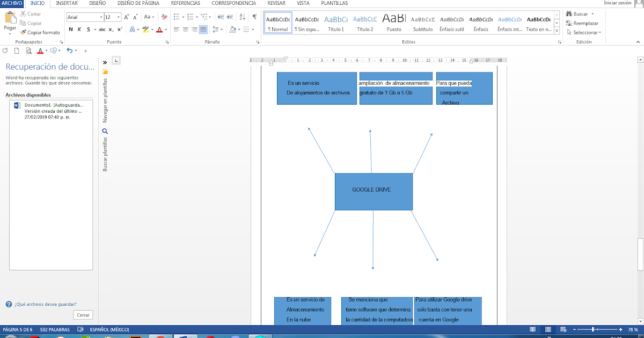Toggle the paragraph marks ¶ icon
Viewport: 644px width, 338px height.
pyautogui.click(x=255, y=17)
